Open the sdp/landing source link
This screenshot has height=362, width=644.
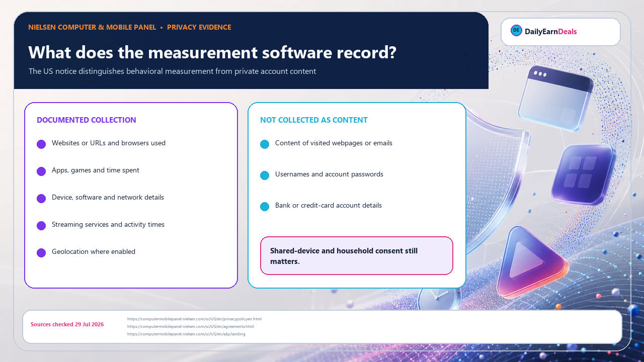tap(186, 334)
